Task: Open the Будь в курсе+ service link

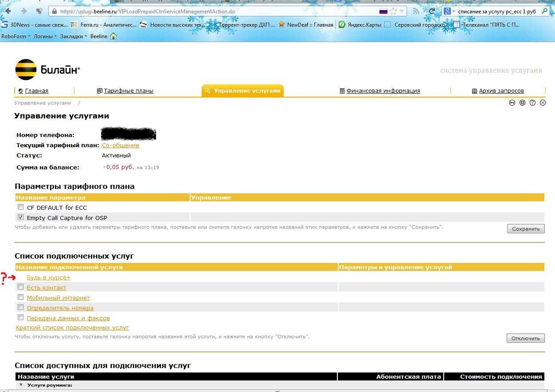Action: (x=48, y=278)
